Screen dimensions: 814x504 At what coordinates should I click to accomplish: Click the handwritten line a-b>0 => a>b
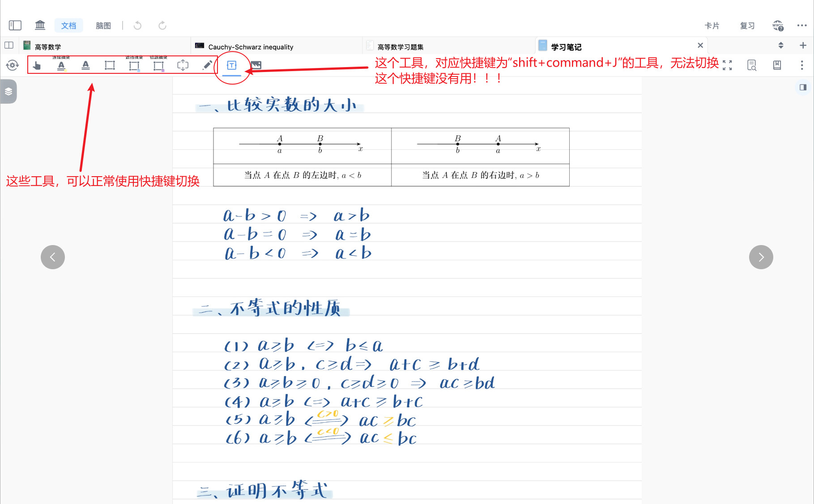[296, 216]
